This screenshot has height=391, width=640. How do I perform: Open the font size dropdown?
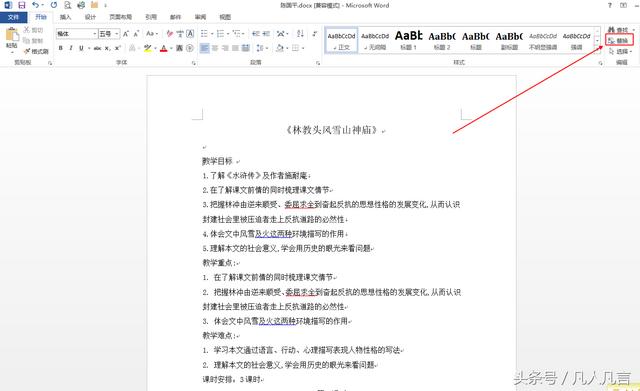pos(117,34)
